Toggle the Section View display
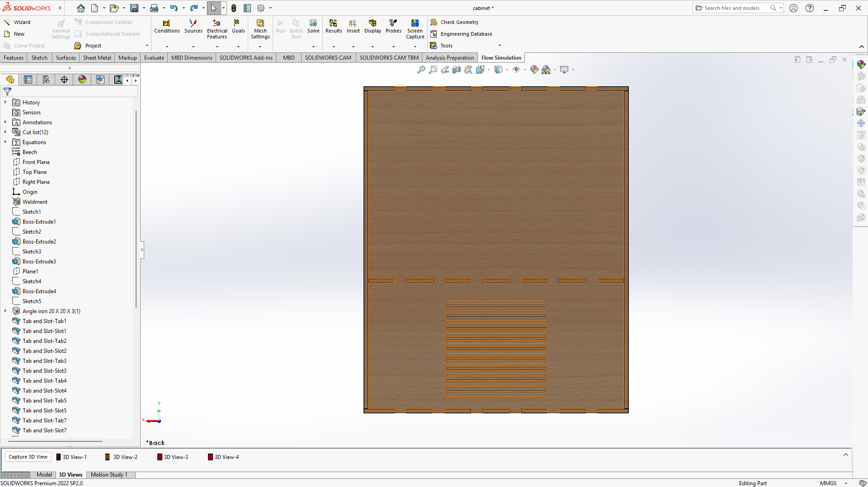Image resolution: width=868 pixels, height=487 pixels. click(x=456, y=70)
